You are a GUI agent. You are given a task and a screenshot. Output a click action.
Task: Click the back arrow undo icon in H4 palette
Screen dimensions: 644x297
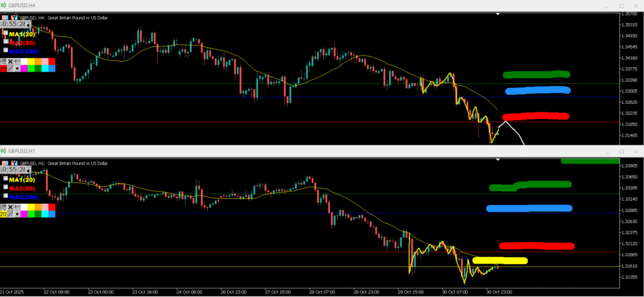(17, 61)
